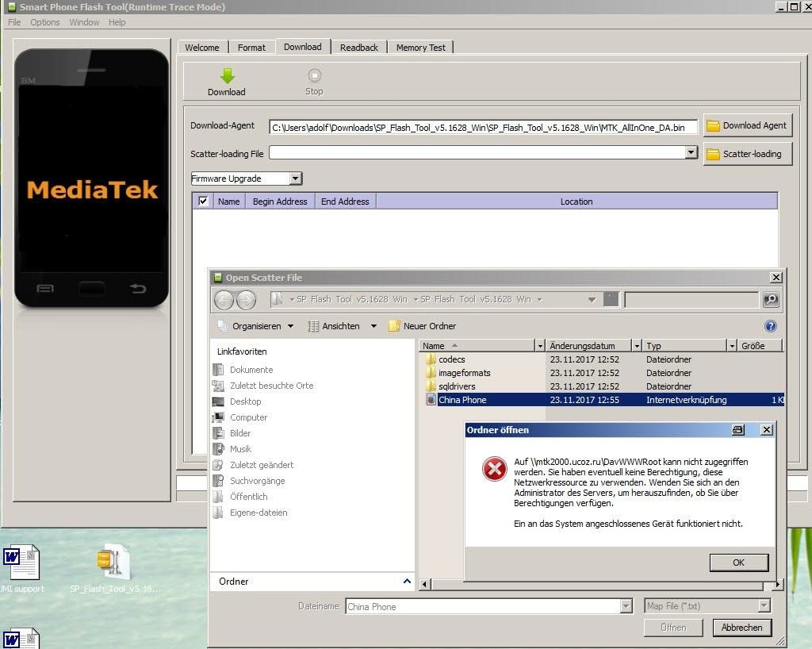
Task: Select Öffentlich in Linkfavoriten
Action: pos(248,496)
